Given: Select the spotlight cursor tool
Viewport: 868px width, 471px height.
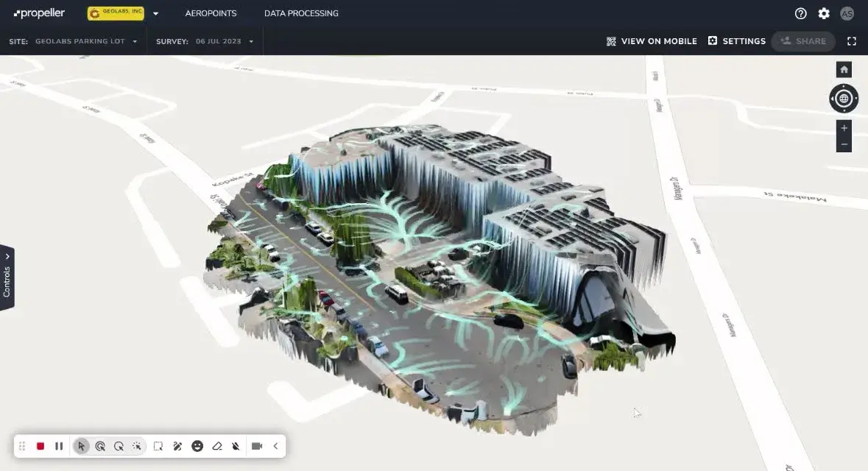Looking at the screenshot, I should (x=137, y=446).
